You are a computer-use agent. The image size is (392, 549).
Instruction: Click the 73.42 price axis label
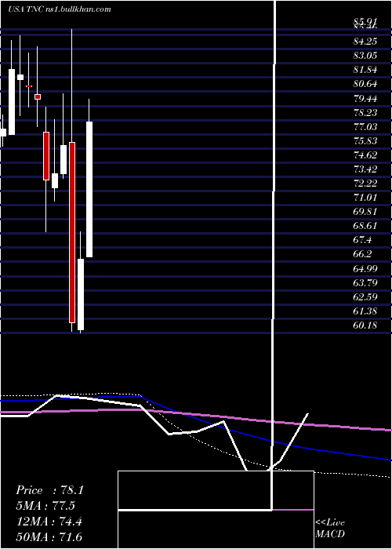coord(365,169)
